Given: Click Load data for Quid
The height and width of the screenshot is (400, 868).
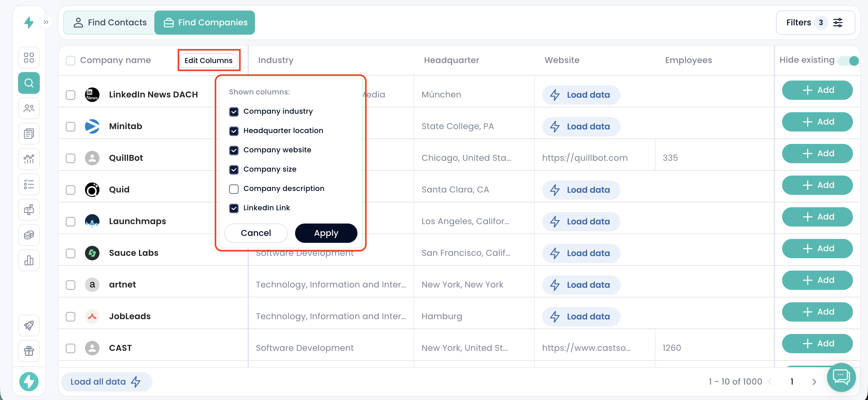Looking at the screenshot, I should 581,190.
